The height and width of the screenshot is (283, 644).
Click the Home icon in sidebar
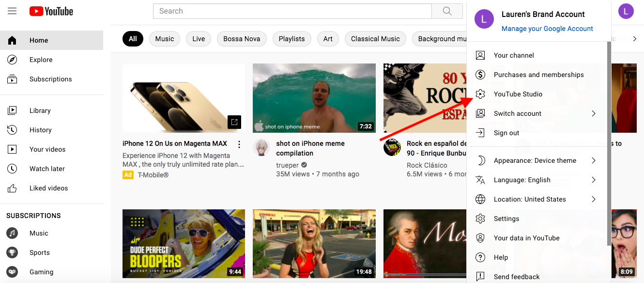tap(13, 40)
